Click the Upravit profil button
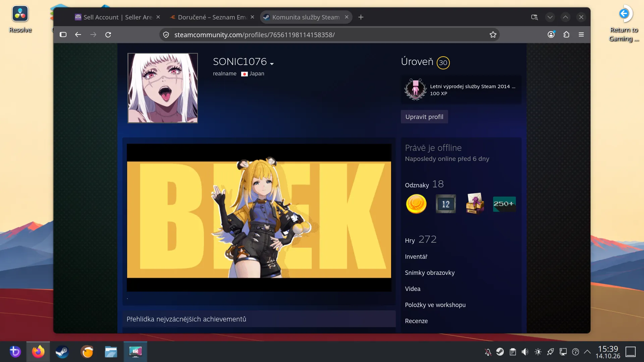 coord(424,117)
